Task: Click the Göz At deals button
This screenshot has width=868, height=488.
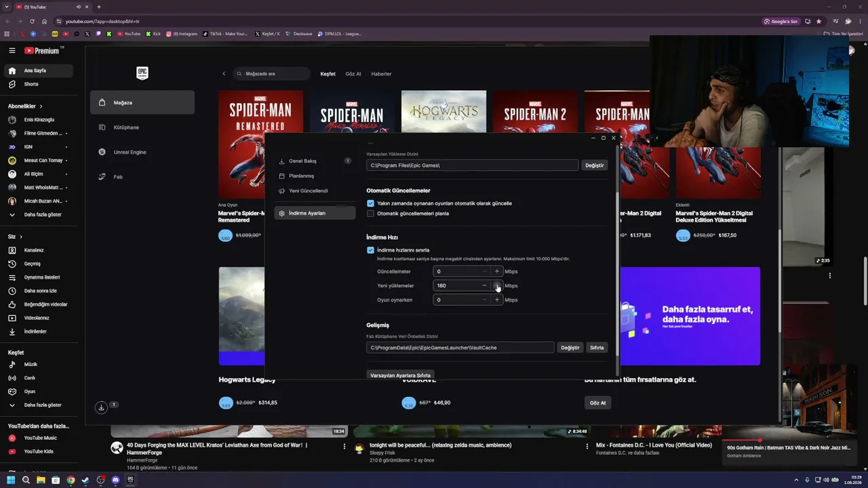Action: coord(597,403)
